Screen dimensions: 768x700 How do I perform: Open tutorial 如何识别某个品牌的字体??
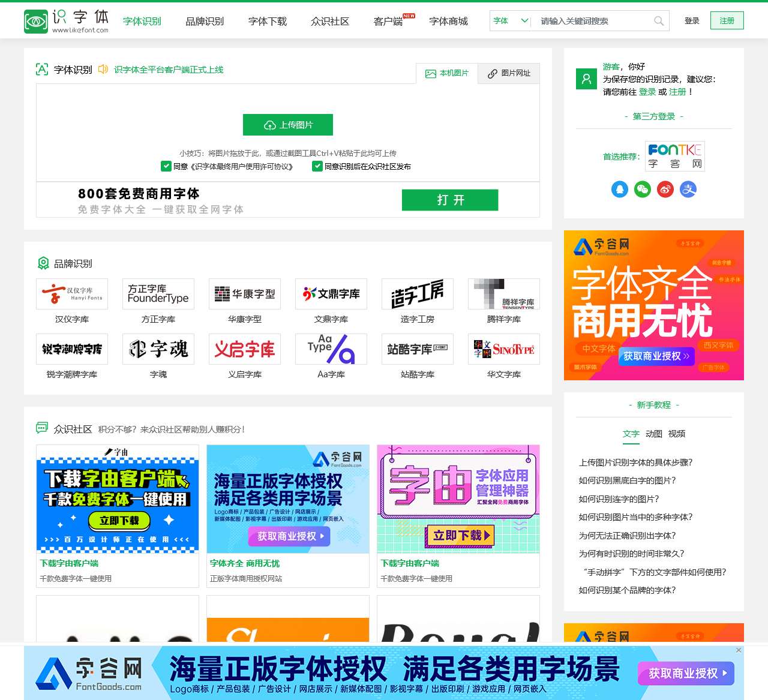point(627,590)
